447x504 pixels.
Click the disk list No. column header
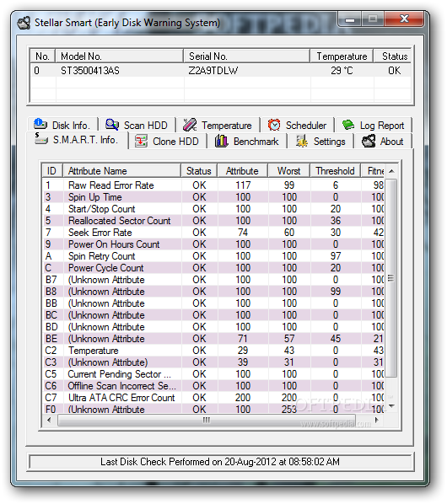(x=43, y=56)
